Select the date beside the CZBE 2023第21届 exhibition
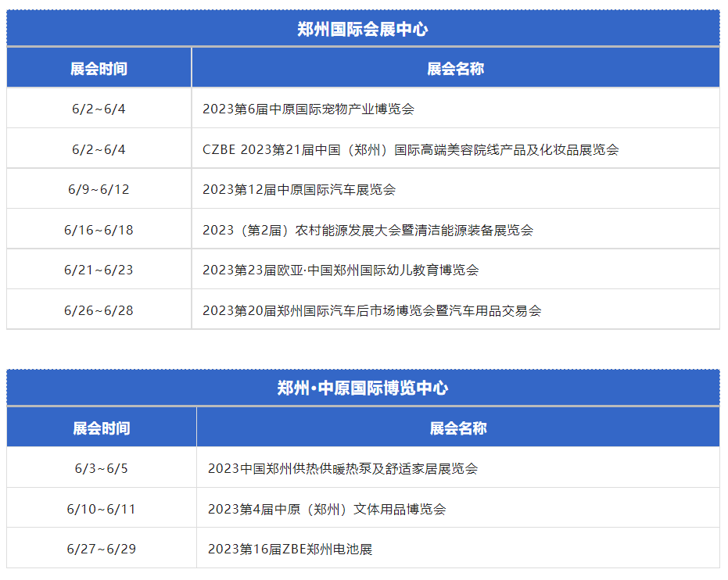This screenshot has height=580, width=728. click(x=99, y=149)
